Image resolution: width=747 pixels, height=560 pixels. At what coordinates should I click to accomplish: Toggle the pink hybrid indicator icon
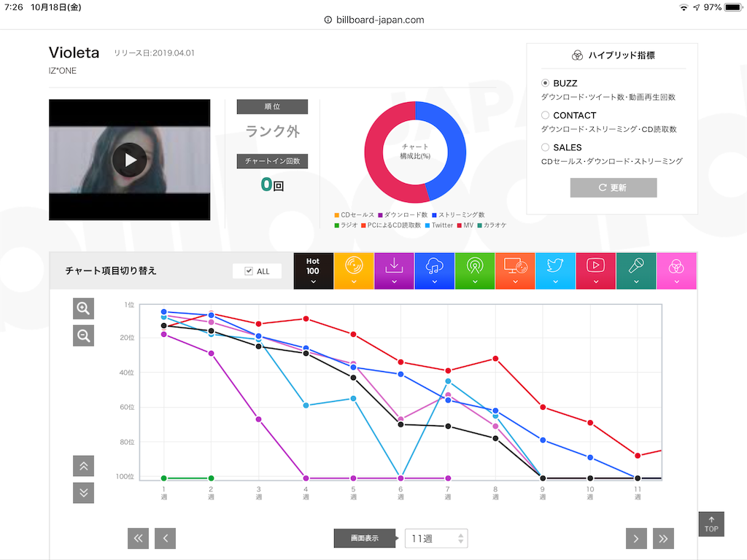(x=676, y=271)
